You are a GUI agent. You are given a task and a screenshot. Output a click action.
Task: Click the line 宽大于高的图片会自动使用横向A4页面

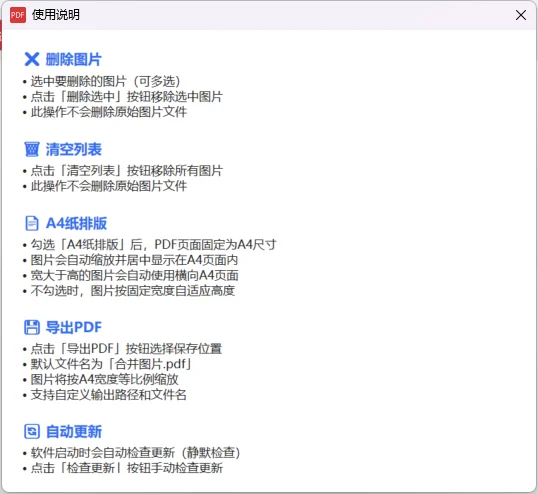point(134,275)
